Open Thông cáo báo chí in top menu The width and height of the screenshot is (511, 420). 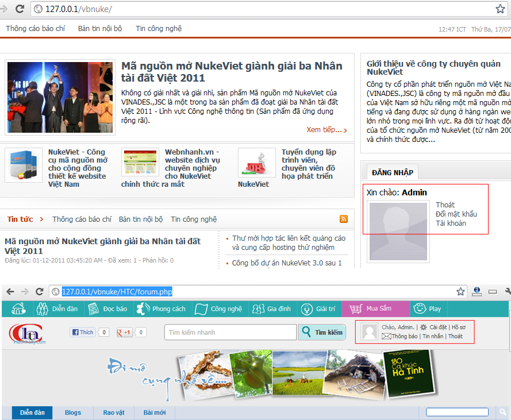click(x=35, y=29)
